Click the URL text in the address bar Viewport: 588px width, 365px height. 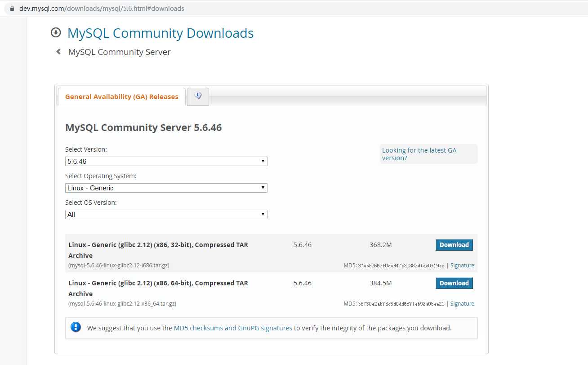point(102,9)
